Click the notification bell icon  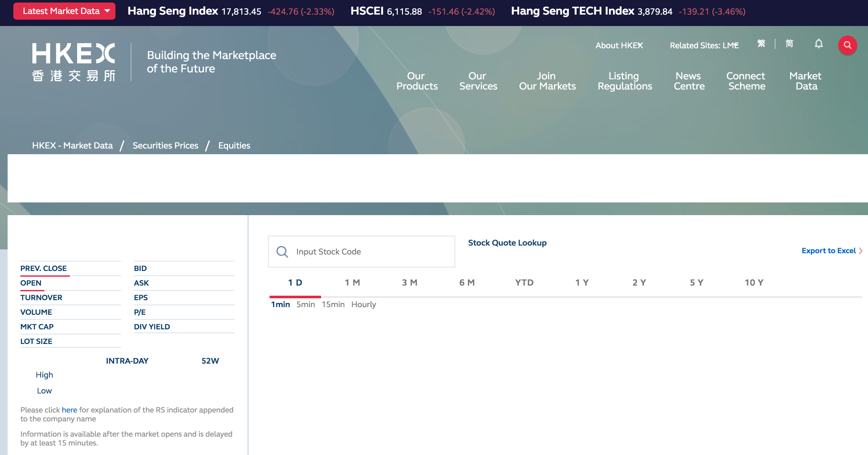(819, 44)
